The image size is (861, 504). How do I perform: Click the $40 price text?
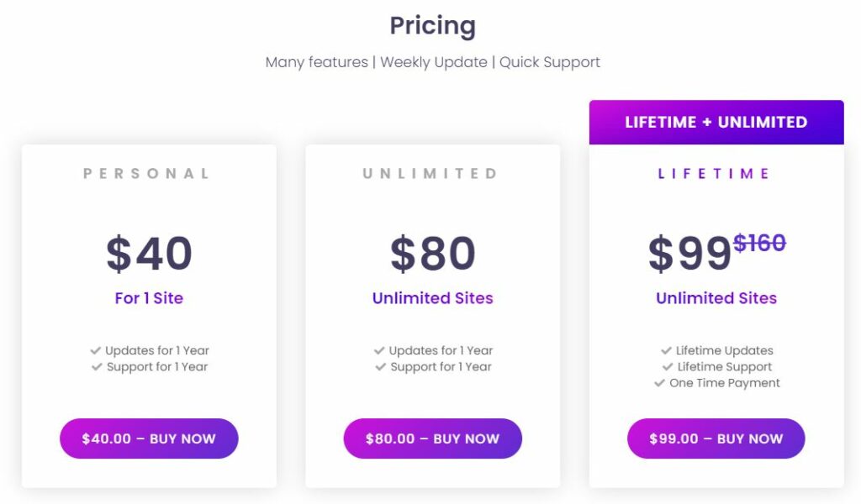(149, 254)
